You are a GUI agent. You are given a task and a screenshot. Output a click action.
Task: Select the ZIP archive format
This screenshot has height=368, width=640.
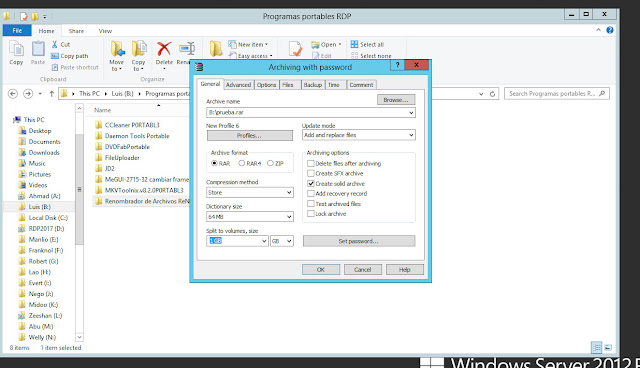270,163
